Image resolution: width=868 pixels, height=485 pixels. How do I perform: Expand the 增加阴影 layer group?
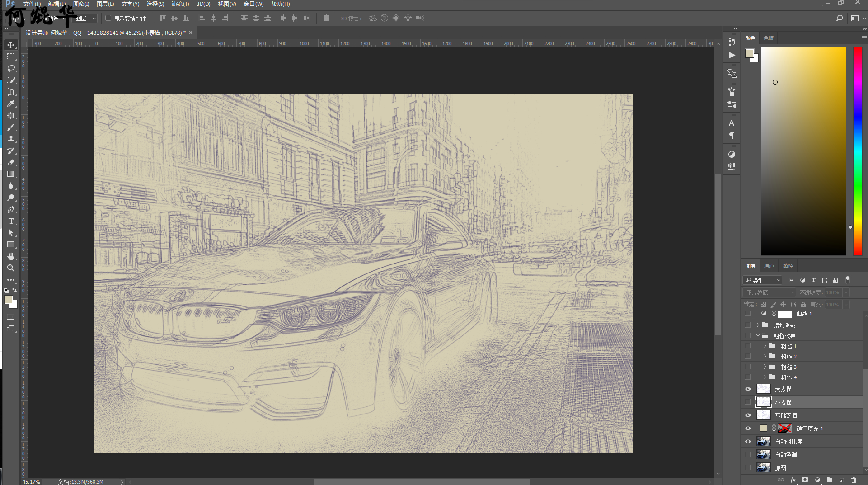(x=758, y=325)
